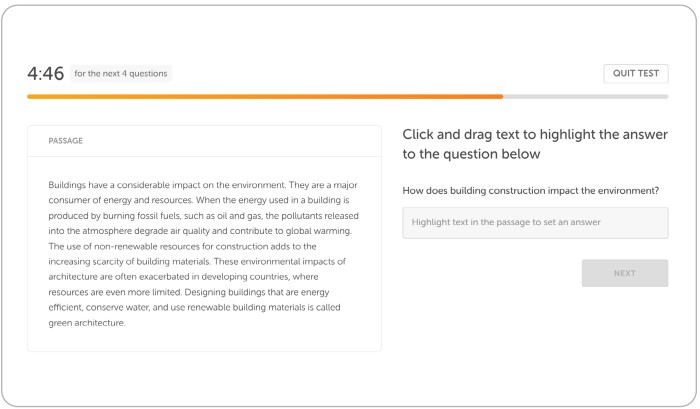Click 'green architecture' ending the passage
Image resolution: width=700 pixels, height=409 pixels.
(x=86, y=323)
